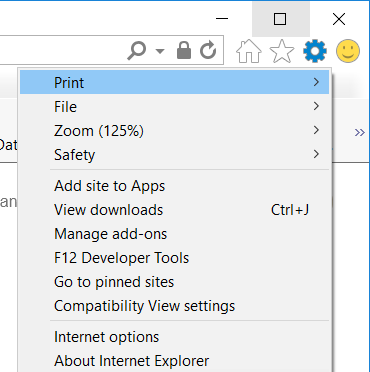The width and height of the screenshot is (370, 372).
Task: Minimize the browser window
Action: [222, 19]
